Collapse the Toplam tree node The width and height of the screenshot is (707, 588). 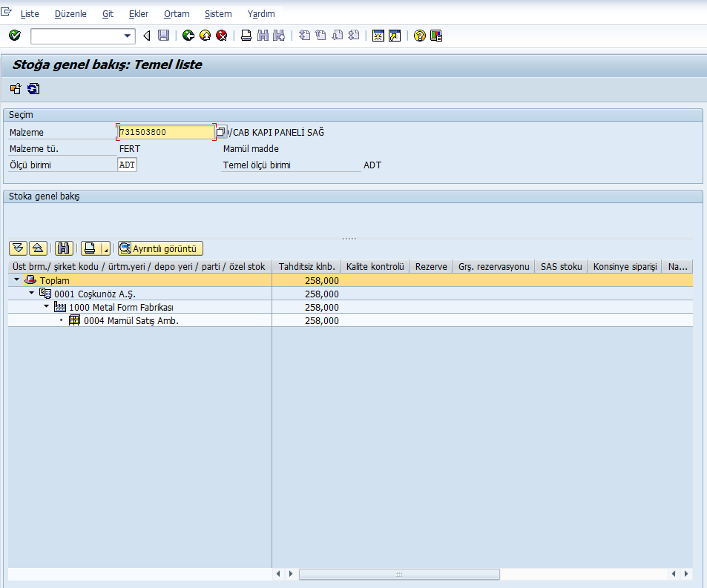click(x=16, y=280)
